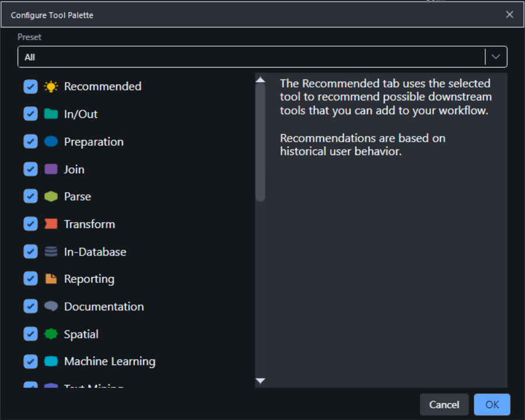
Task: Select the purple Join category icon
Action: point(51,169)
